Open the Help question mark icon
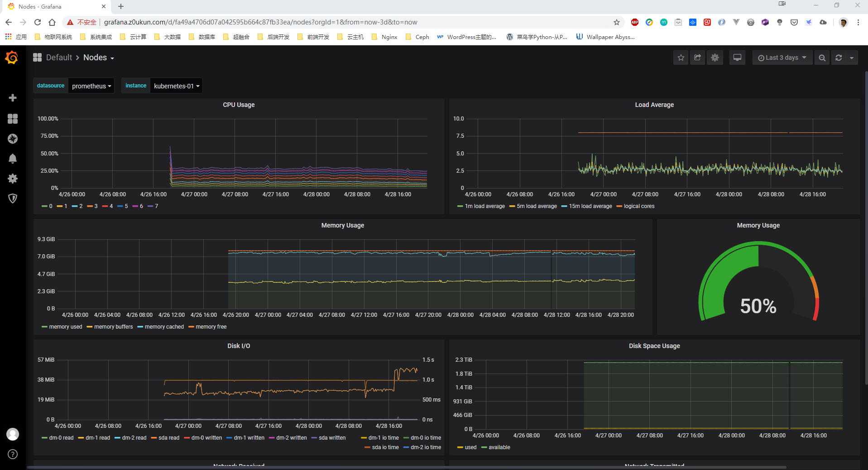The image size is (868, 470). (x=13, y=454)
